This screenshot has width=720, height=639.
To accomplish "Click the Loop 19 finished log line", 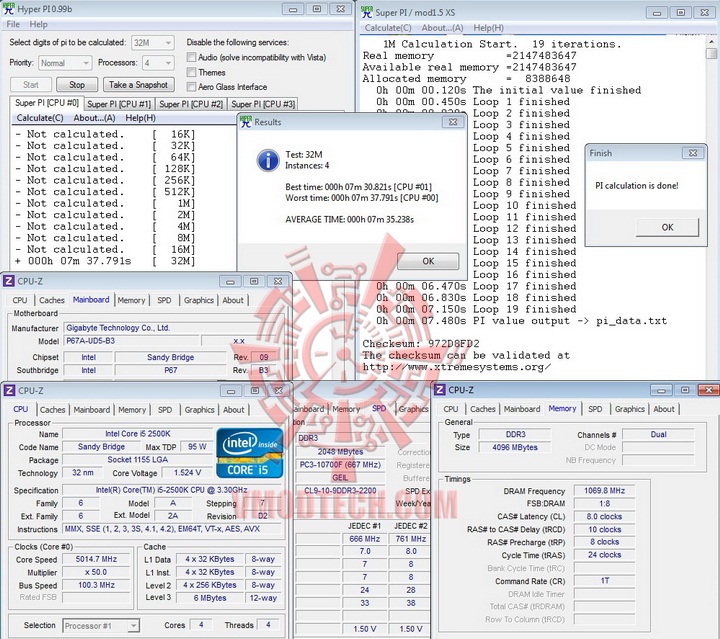I will pyautogui.click(x=476, y=309).
